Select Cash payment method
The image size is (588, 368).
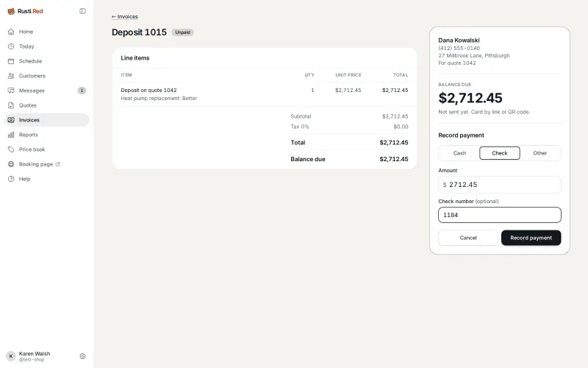[459, 153]
